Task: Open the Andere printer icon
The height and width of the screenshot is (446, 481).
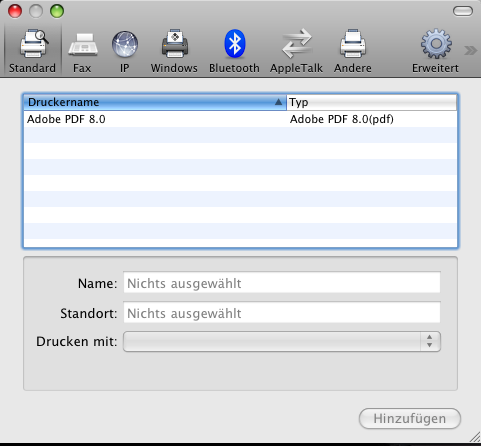Action: [353, 44]
